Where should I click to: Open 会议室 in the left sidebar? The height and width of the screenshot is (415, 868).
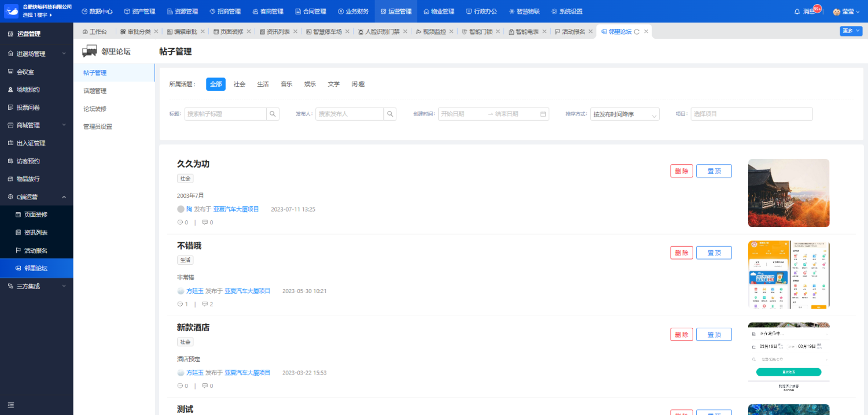coord(25,72)
